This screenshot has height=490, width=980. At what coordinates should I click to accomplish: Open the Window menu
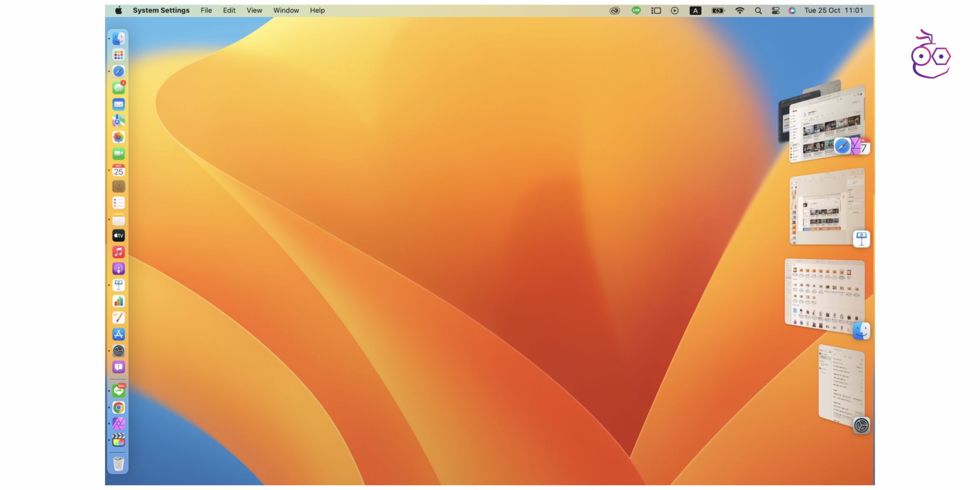pyautogui.click(x=286, y=11)
